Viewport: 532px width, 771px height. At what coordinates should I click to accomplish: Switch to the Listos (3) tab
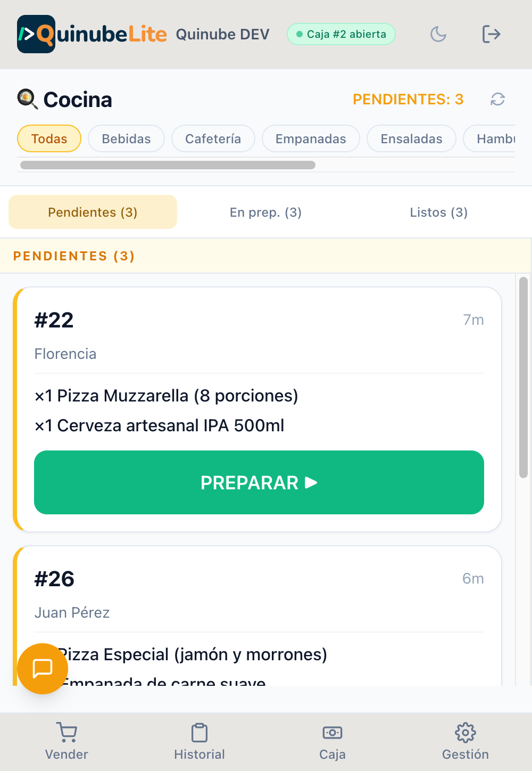[x=439, y=212]
